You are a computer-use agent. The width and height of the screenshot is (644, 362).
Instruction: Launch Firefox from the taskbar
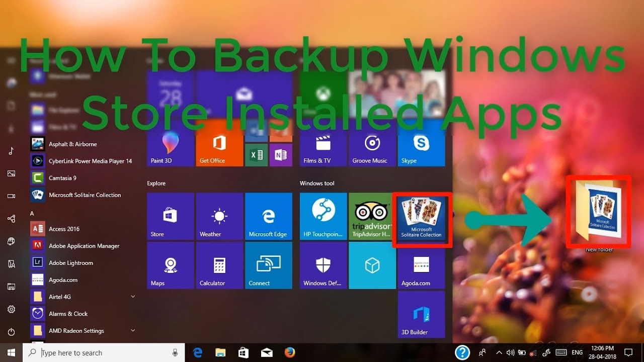(289, 353)
